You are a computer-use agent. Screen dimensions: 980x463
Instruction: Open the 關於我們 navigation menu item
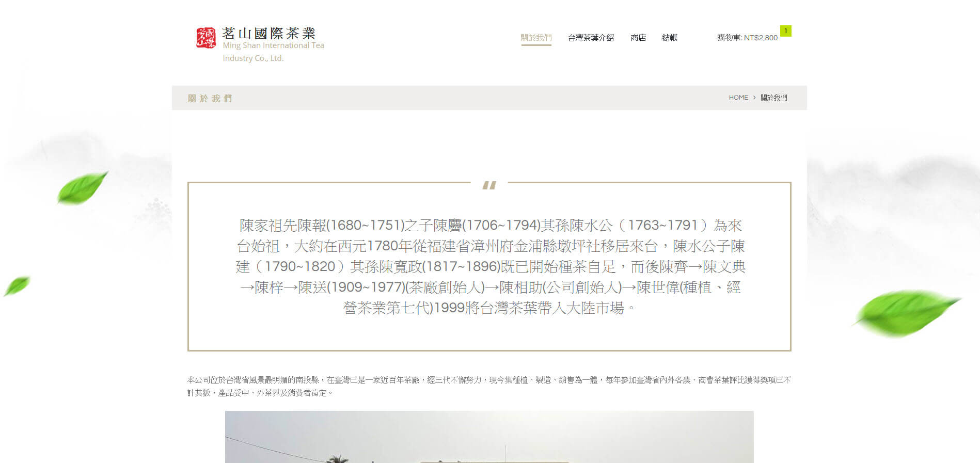click(536, 38)
